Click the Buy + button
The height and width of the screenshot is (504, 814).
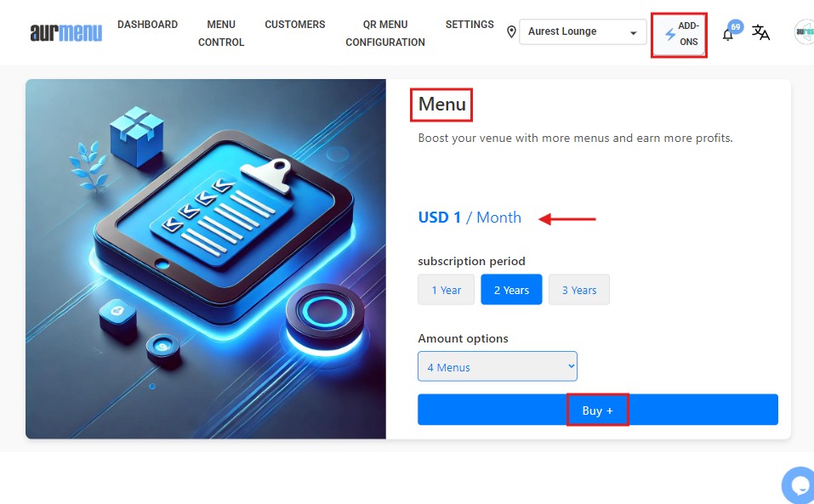click(597, 410)
